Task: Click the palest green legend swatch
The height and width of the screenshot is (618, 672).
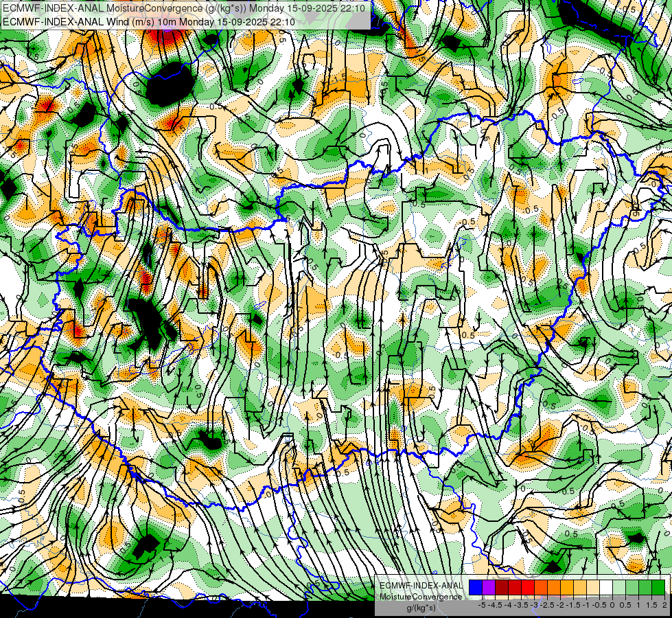Action: click(x=619, y=587)
